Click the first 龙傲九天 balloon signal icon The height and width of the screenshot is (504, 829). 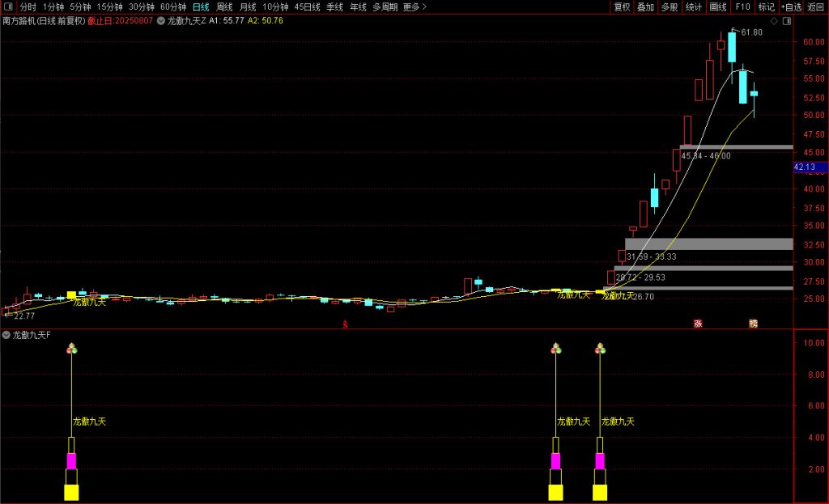pos(71,349)
